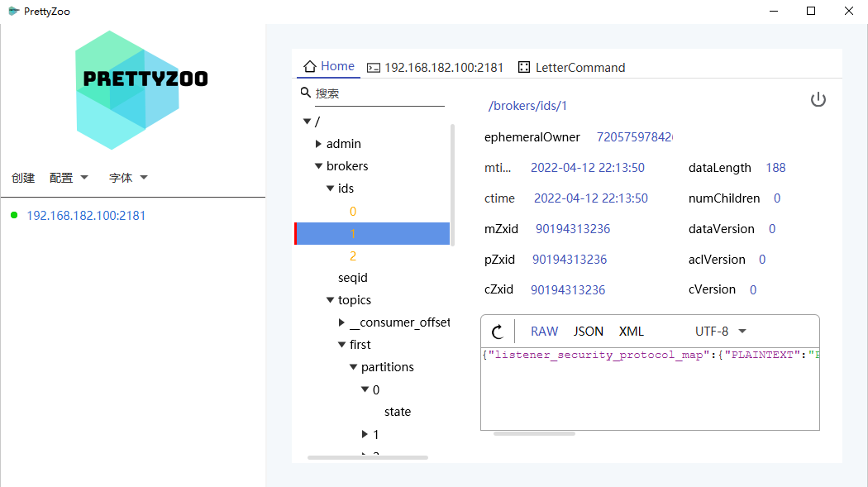Screen dimensions: 868x487
Task: Select the partitions tree item
Action: [387, 367]
